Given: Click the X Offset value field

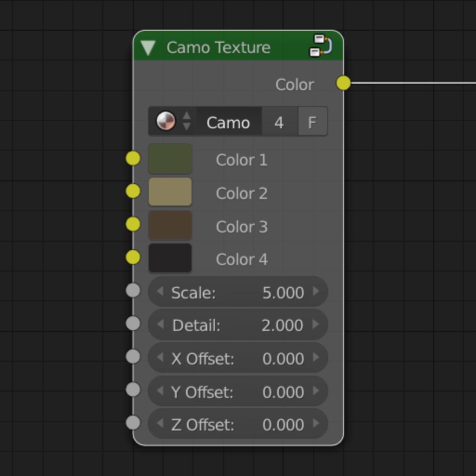Looking at the screenshot, I should (x=237, y=358).
